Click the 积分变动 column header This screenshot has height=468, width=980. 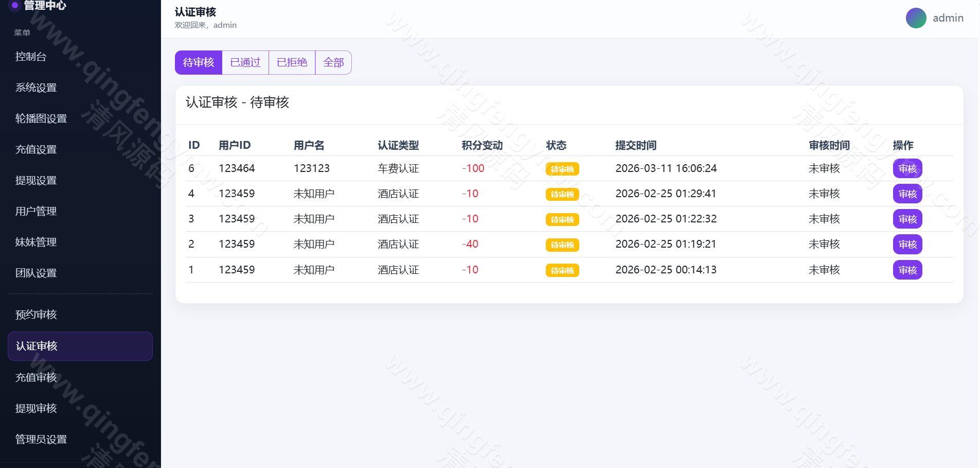(x=482, y=145)
